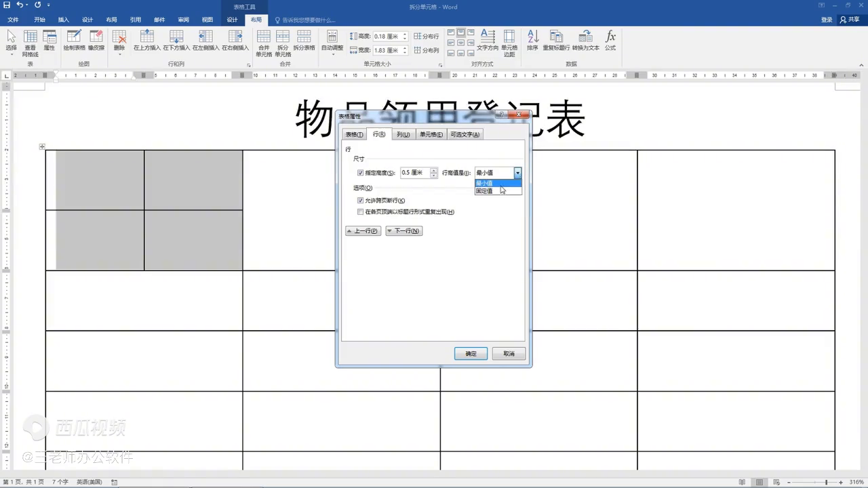The height and width of the screenshot is (488, 868).
Task: Go to 上一行 previous row
Action: [x=363, y=231]
